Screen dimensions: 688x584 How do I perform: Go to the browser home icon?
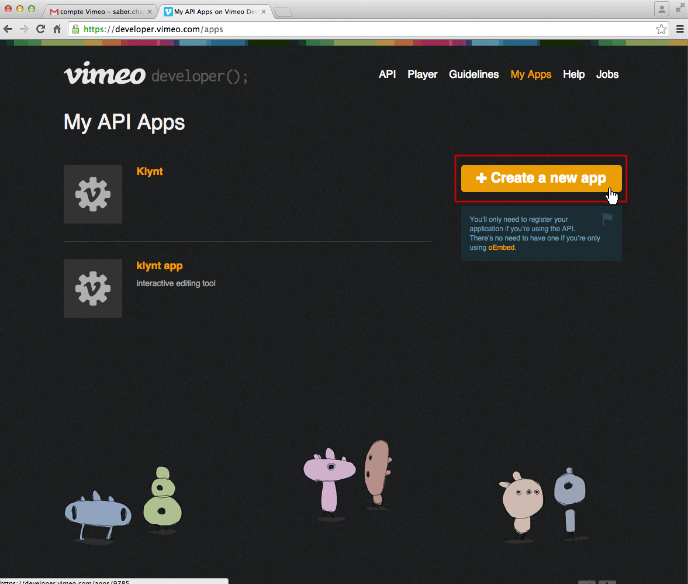click(x=57, y=29)
